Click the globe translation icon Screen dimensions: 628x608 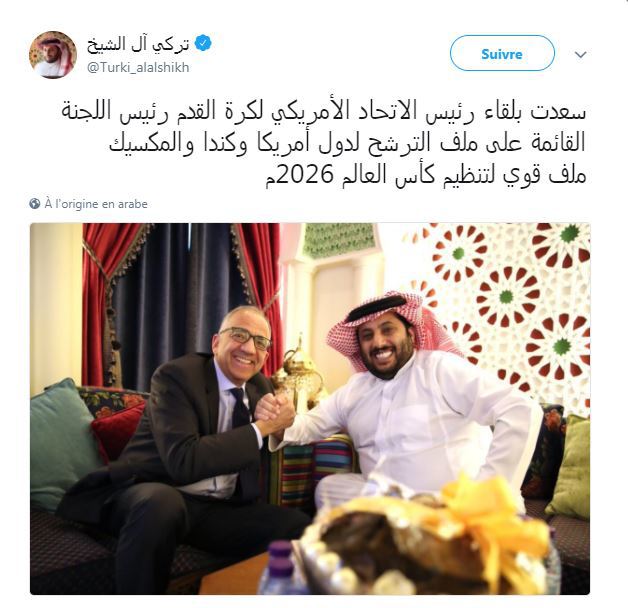tap(34, 203)
